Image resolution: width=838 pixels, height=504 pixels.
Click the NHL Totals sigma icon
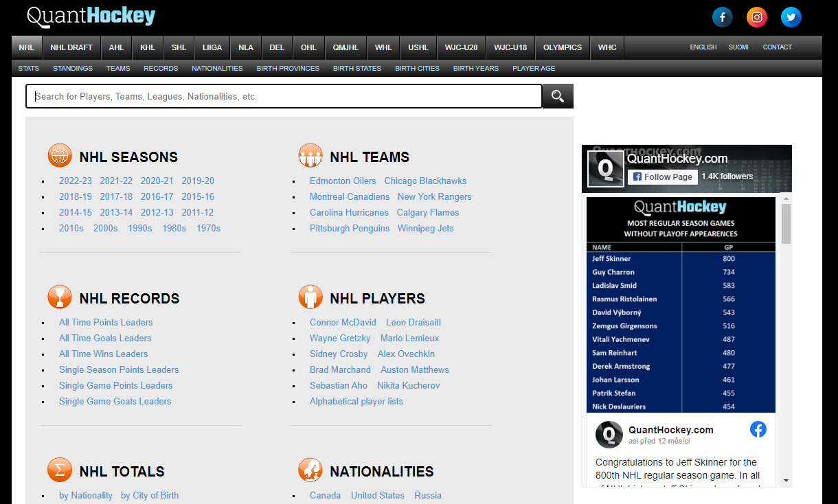coord(60,470)
